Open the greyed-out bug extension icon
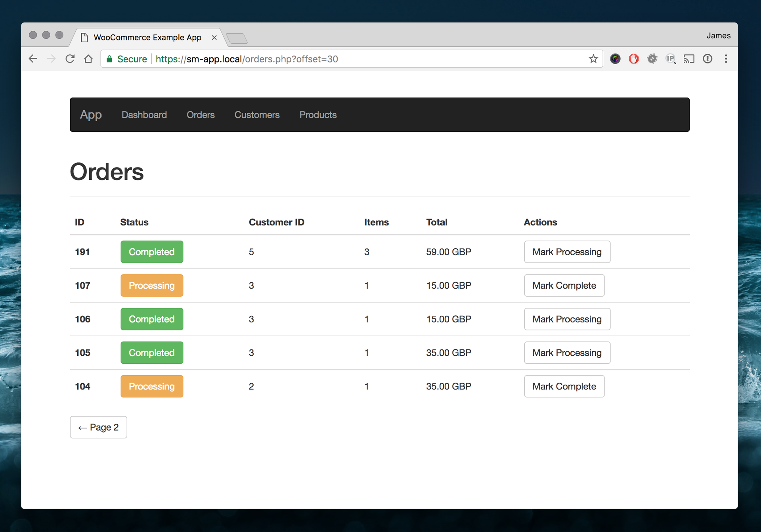 click(652, 59)
